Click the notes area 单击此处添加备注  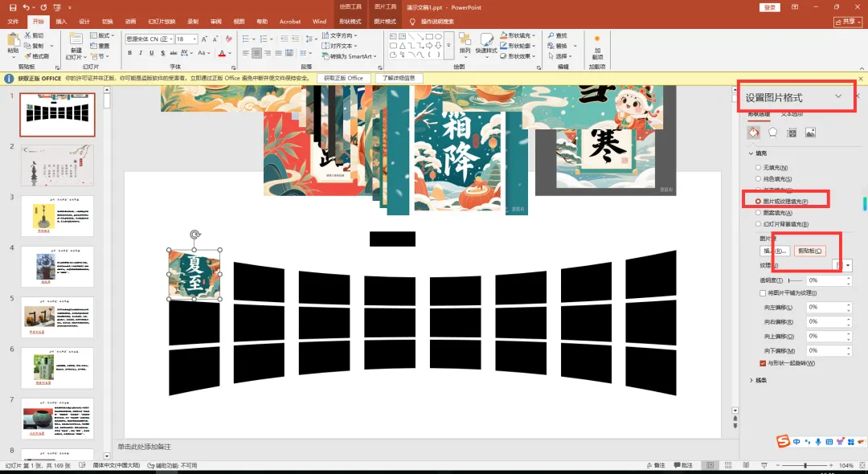pyautogui.click(x=145, y=447)
